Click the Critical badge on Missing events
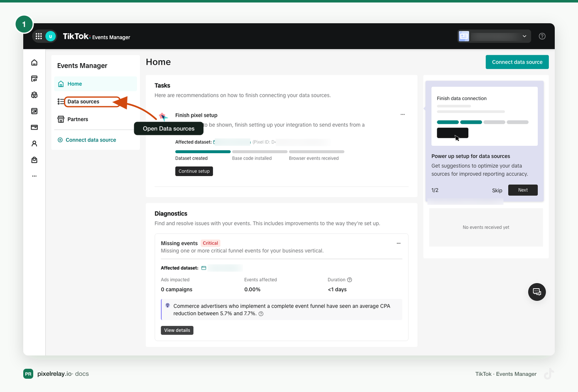 pyautogui.click(x=211, y=243)
